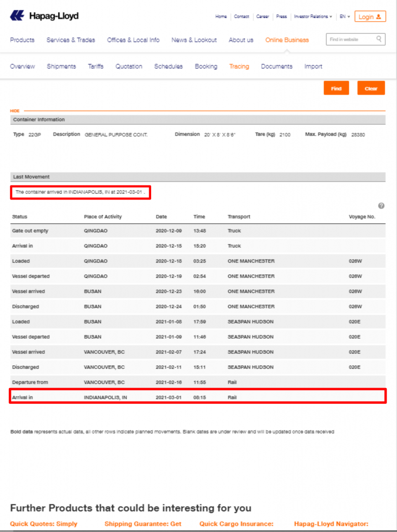This screenshot has width=397, height=532.
Task: Switch to the Tracing tab
Action: point(239,66)
